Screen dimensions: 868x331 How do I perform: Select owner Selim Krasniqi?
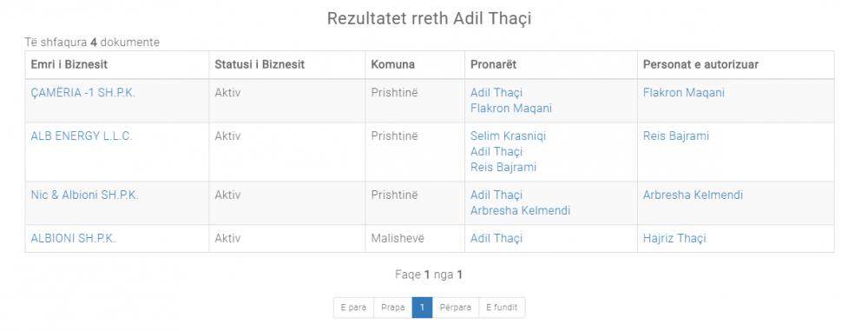pos(508,136)
